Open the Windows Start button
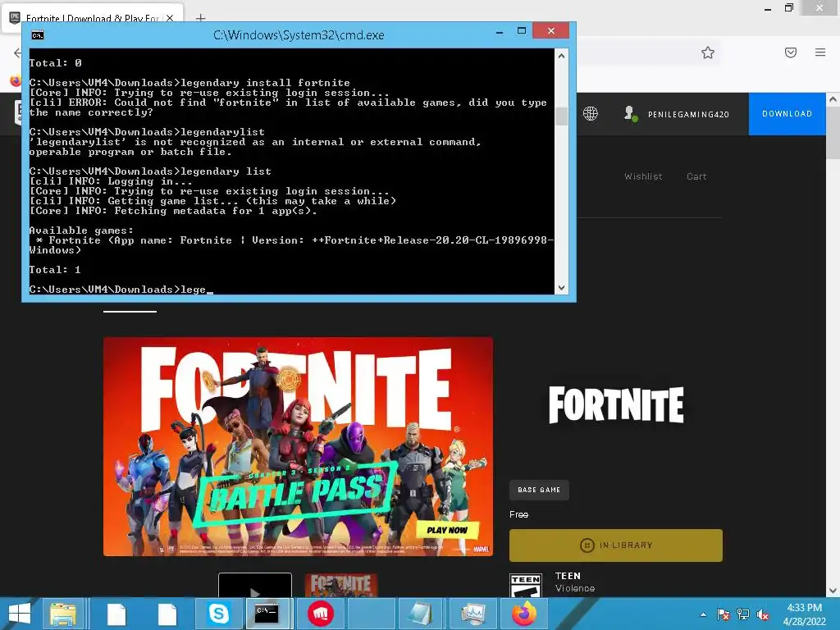The image size is (840, 630). click(x=20, y=614)
